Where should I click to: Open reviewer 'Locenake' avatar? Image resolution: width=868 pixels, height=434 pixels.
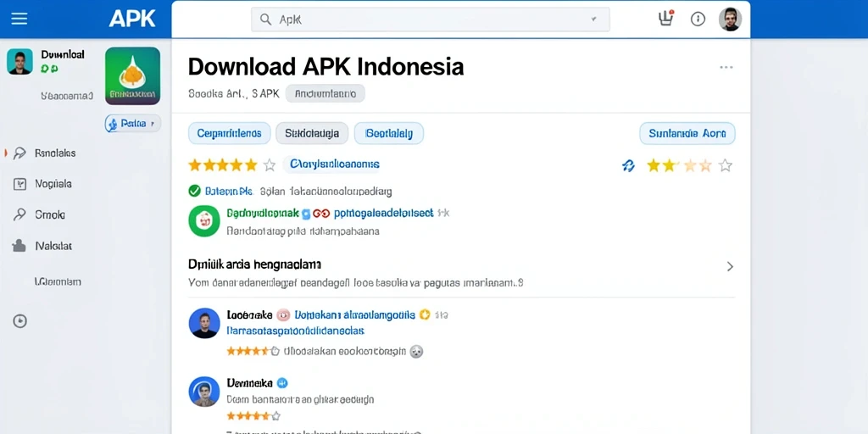pos(204,323)
